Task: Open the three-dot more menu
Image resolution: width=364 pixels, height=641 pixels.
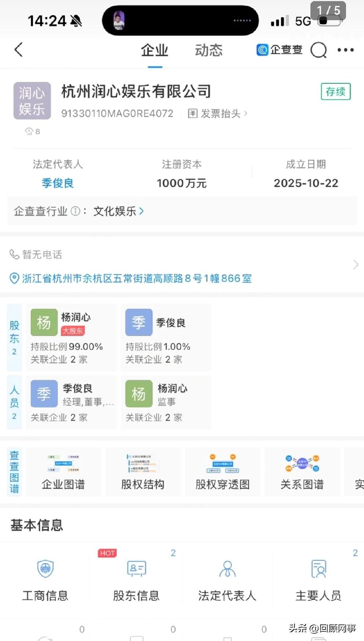Action: pos(346,50)
